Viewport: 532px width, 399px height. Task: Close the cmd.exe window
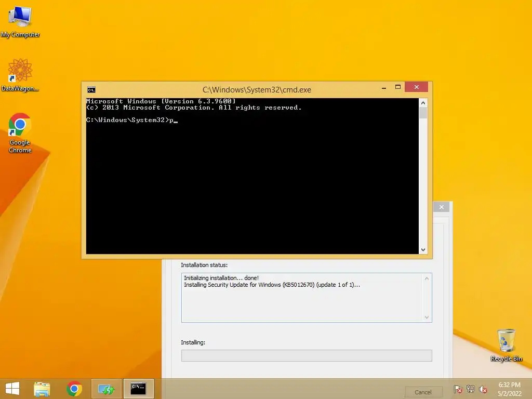(416, 87)
